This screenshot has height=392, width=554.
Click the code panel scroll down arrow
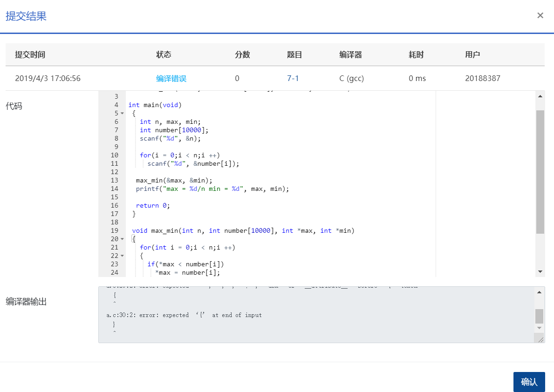[x=540, y=271]
